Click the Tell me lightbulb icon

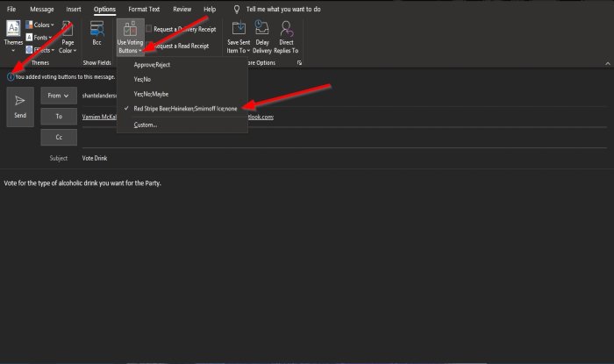(x=237, y=9)
